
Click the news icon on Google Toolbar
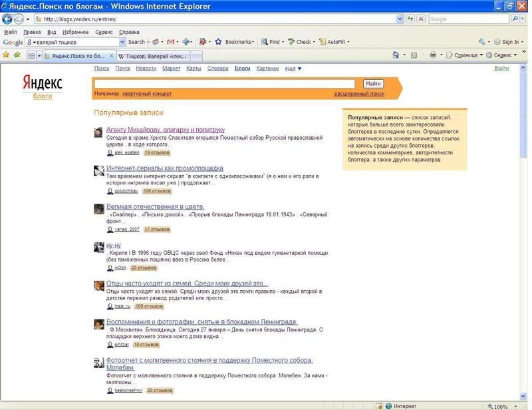pyautogui.click(x=156, y=42)
